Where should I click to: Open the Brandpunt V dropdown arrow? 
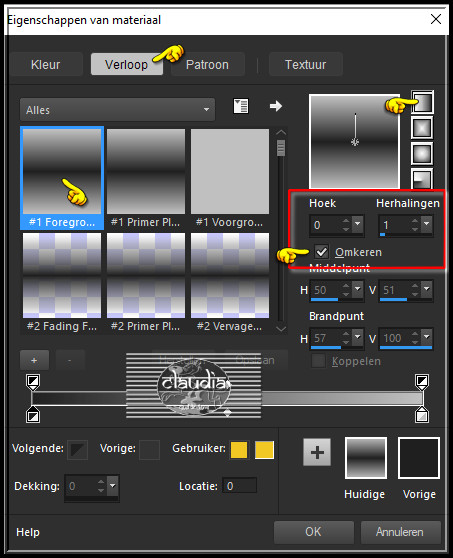(x=427, y=337)
